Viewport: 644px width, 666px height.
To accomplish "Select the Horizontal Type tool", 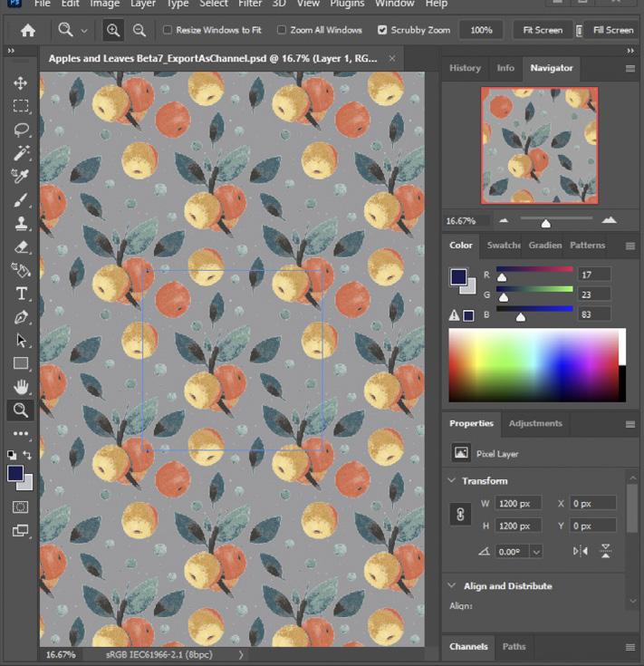I will tap(21, 294).
